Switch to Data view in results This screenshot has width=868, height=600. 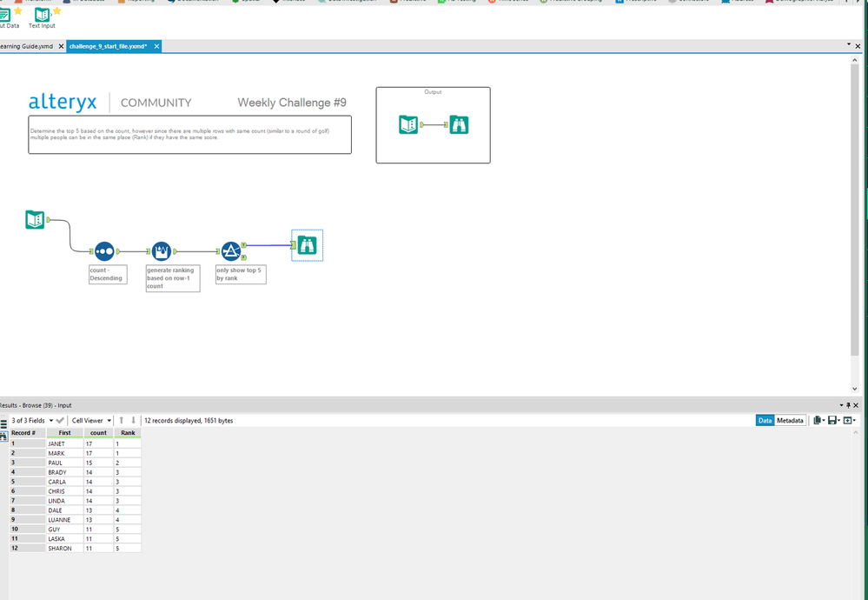click(x=765, y=421)
